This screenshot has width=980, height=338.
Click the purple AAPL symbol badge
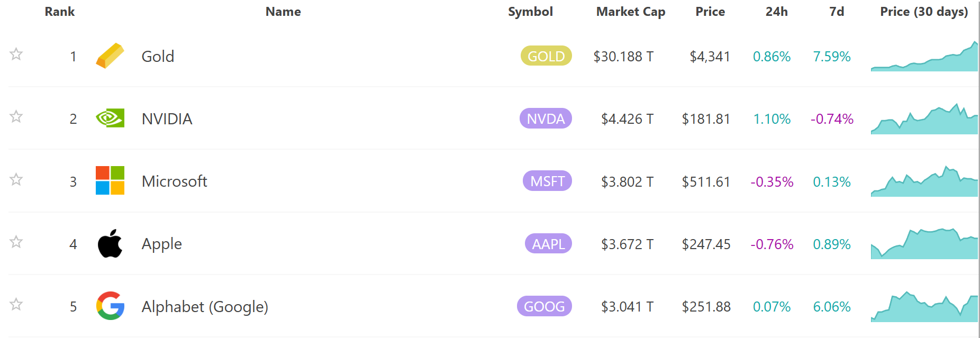[x=548, y=244]
